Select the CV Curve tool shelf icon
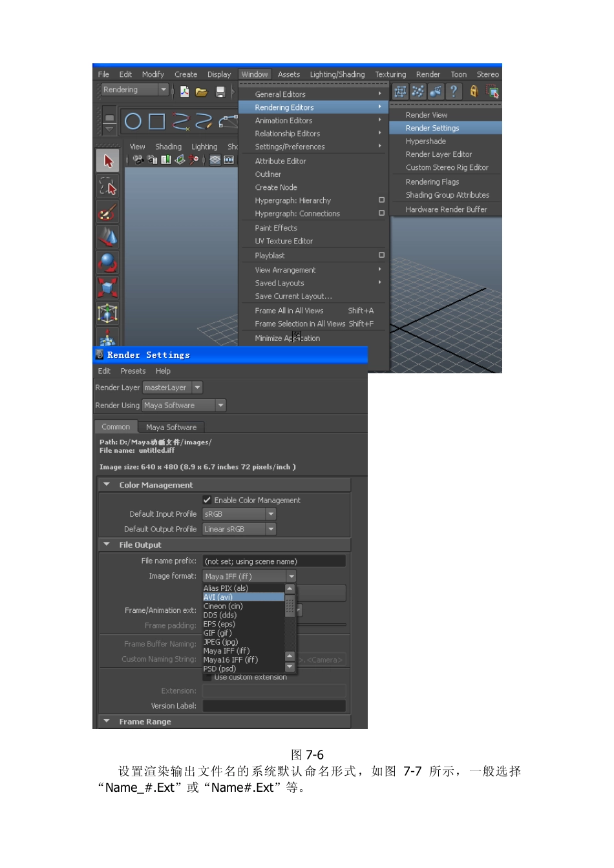The width and height of the screenshot is (614, 868). (x=181, y=121)
